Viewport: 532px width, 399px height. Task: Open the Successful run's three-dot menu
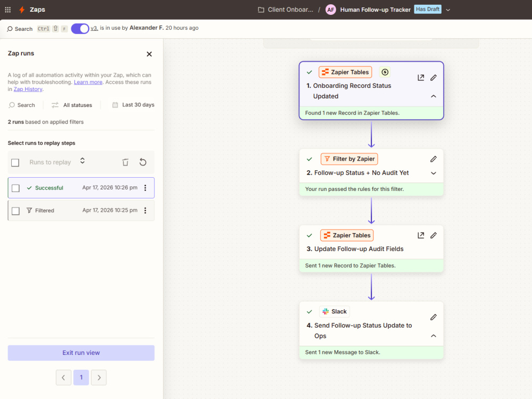click(145, 188)
